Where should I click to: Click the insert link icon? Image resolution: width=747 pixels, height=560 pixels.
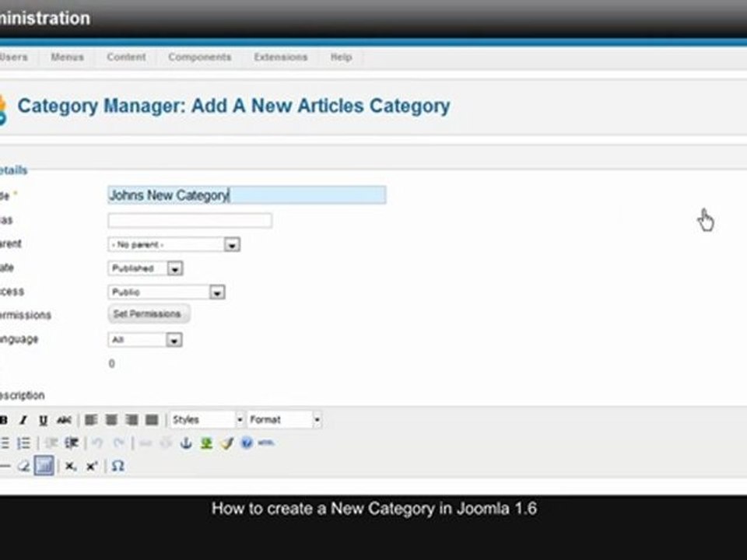coord(146,443)
